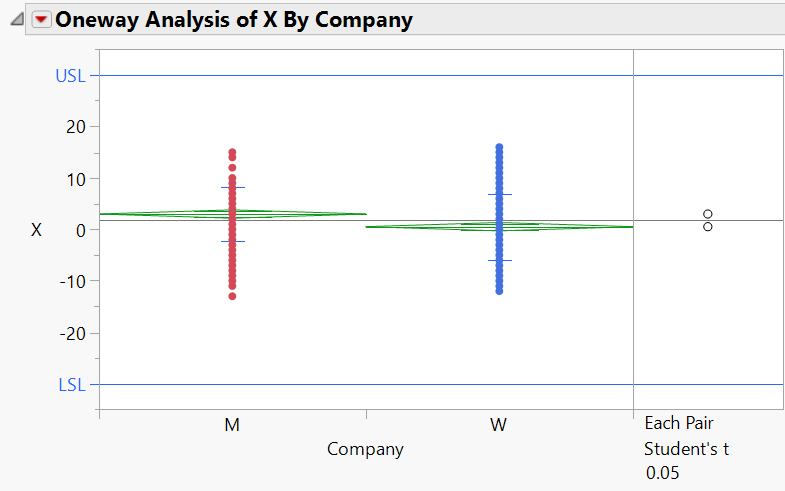Image resolution: width=785 pixels, height=491 pixels.
Task: Click the W category label on the axis
Action: (x=498, y=425)
